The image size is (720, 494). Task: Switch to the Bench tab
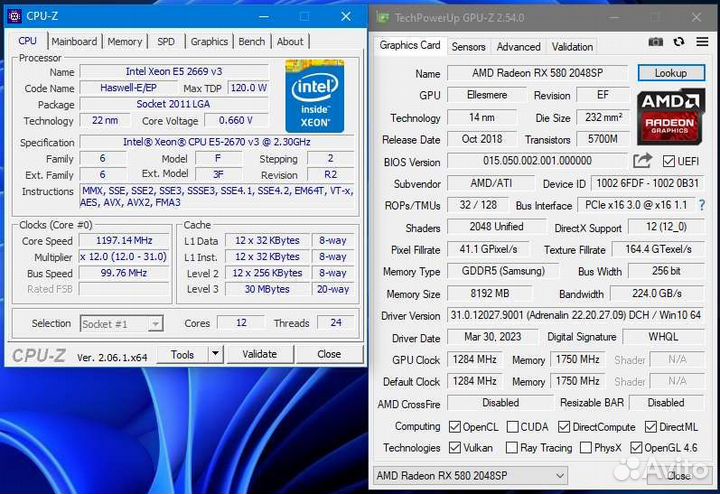(252, 41)
